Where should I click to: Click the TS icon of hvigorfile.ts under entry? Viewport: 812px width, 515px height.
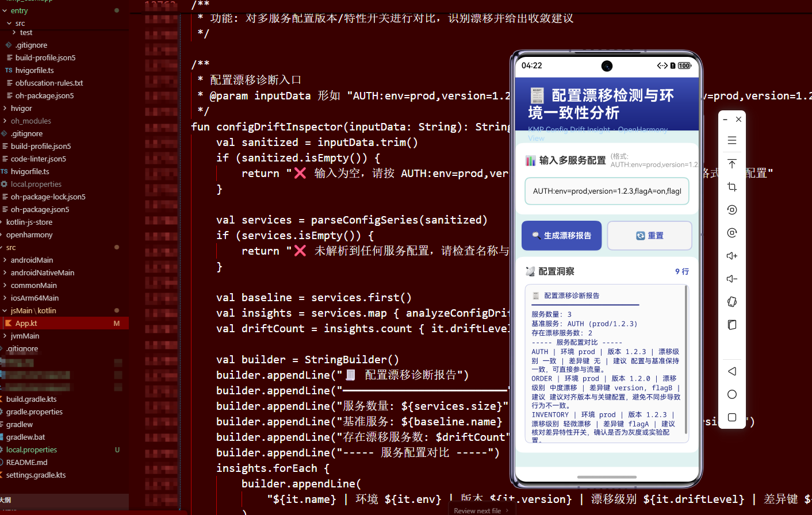[x=9, y=70]
